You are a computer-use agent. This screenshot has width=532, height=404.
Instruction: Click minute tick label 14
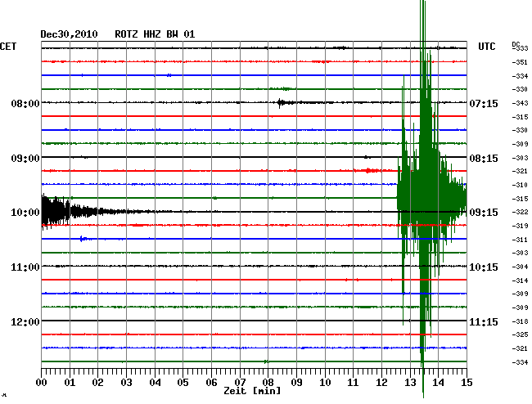pyautogui.click(x=439, y=383)
